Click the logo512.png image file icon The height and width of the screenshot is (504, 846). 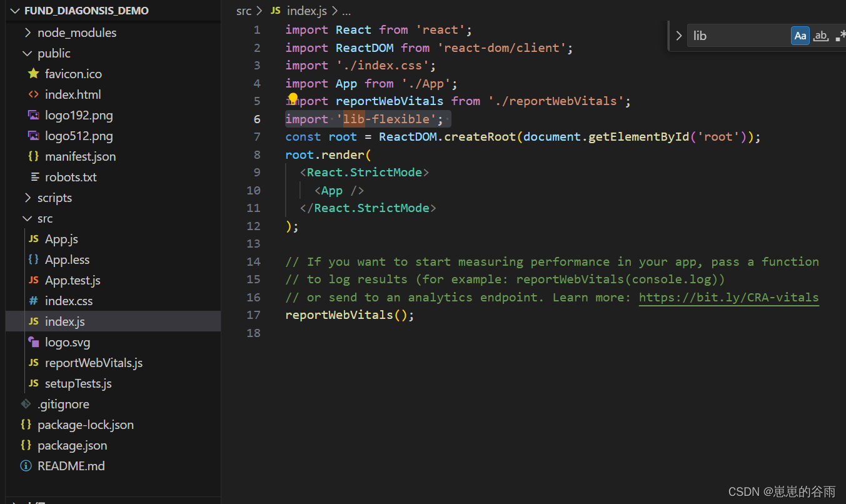tap(33, 136)
